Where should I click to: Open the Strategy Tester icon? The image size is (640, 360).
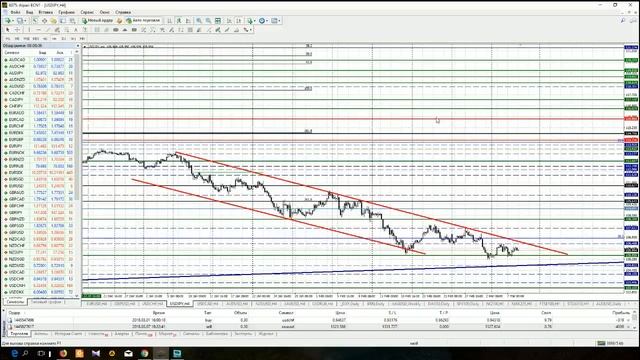coord(72,20)
